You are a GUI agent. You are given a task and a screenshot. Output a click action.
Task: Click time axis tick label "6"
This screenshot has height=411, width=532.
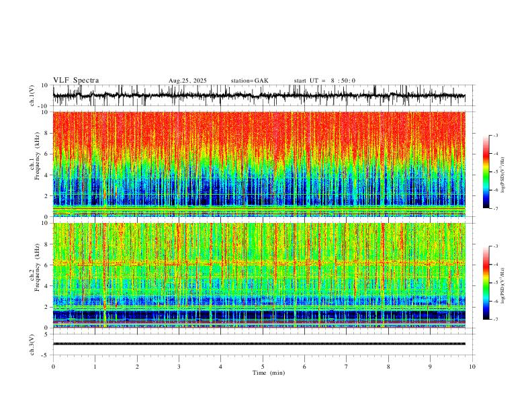(304, 367)
